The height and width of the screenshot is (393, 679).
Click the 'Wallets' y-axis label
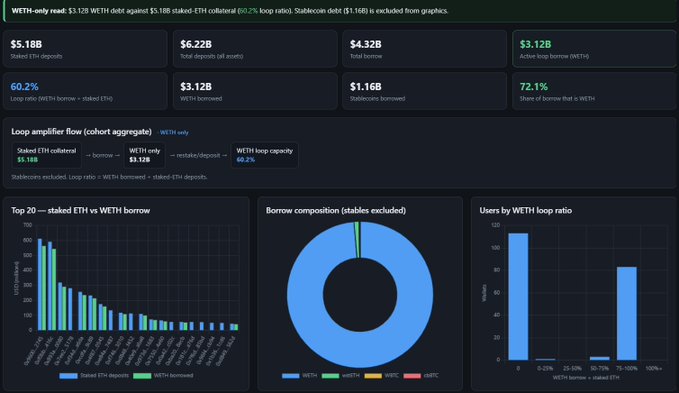[x=484, y=293]
